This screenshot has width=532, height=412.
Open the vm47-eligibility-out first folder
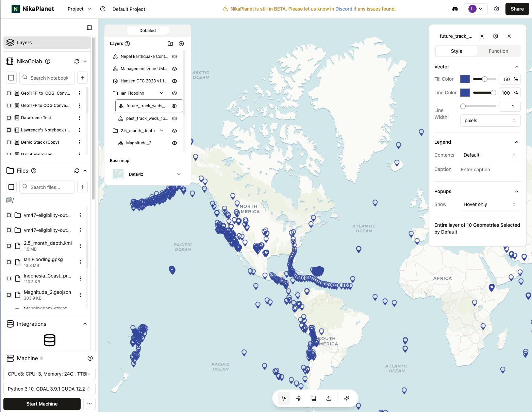pos(47,215)
